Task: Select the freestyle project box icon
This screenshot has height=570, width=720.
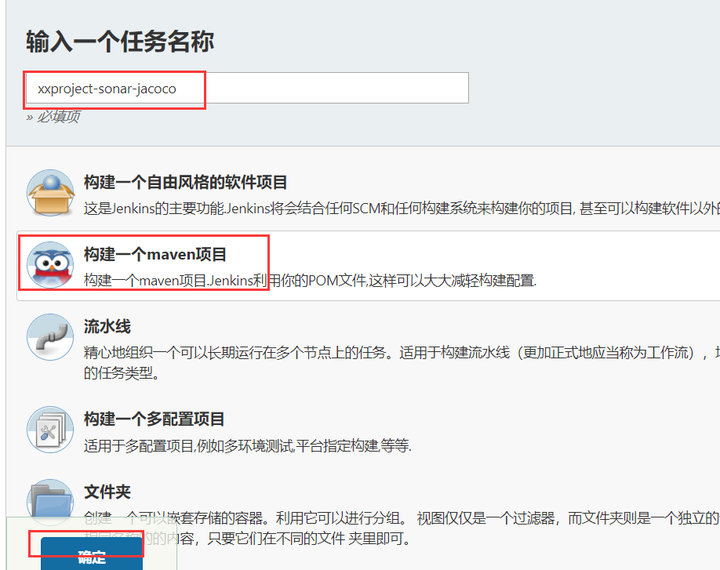Action: 51,193
